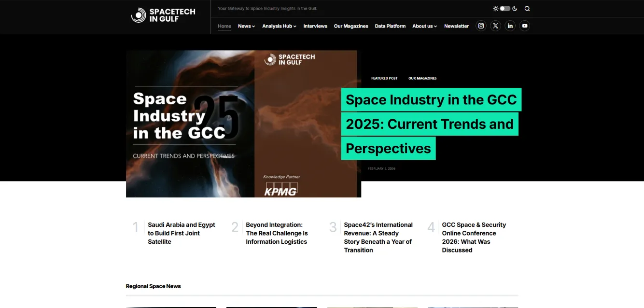Expand the Analysis Hub dropdown menu
The width and height of the screenshot is (644, 308).
279,26
